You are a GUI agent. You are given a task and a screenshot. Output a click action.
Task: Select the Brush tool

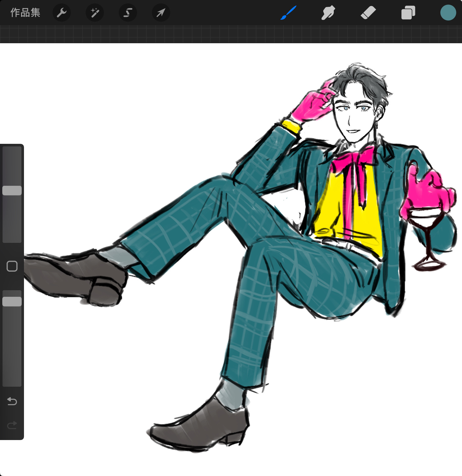tap(288, 13)
